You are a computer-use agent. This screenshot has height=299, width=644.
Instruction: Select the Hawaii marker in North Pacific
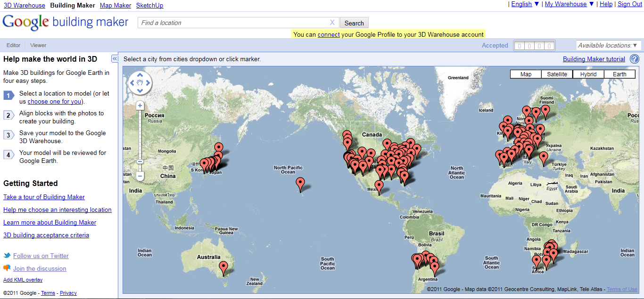[x=300, y=184]
